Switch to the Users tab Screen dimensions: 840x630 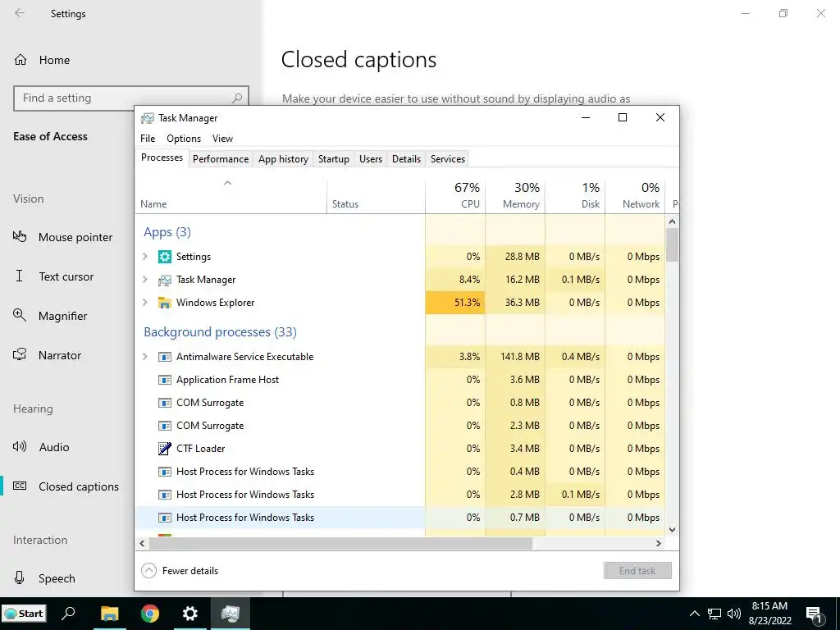(x=371, y=159)
